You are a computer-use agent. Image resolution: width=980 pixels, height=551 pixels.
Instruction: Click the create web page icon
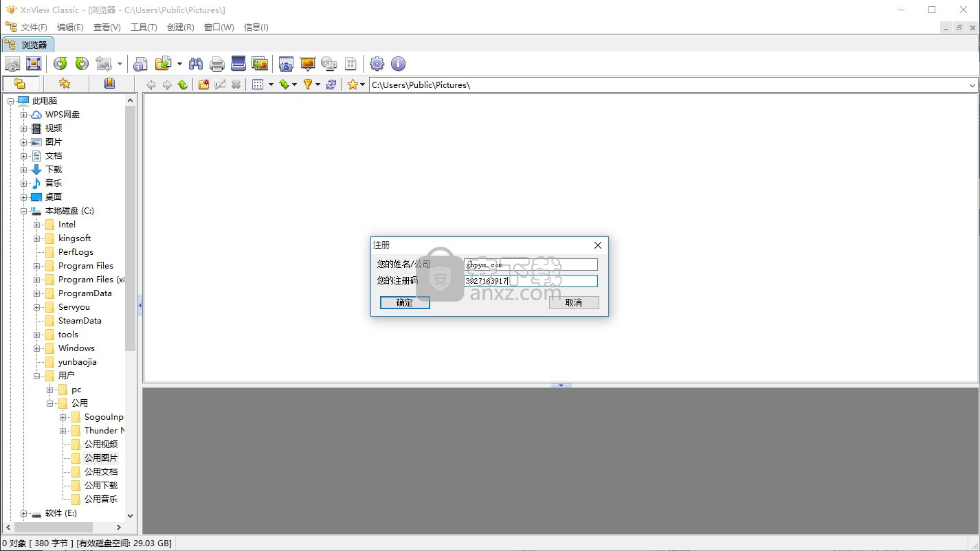click(x=329, y=64)
